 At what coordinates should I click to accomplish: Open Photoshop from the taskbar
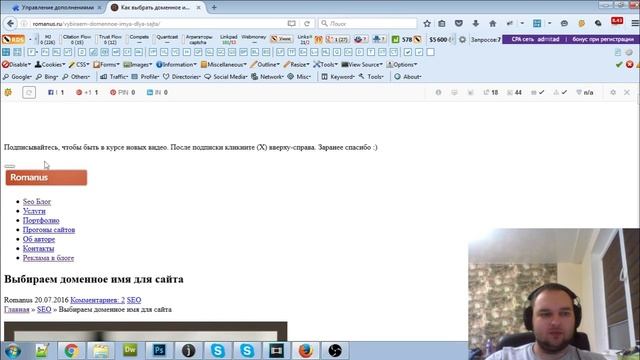click(160, 351)
